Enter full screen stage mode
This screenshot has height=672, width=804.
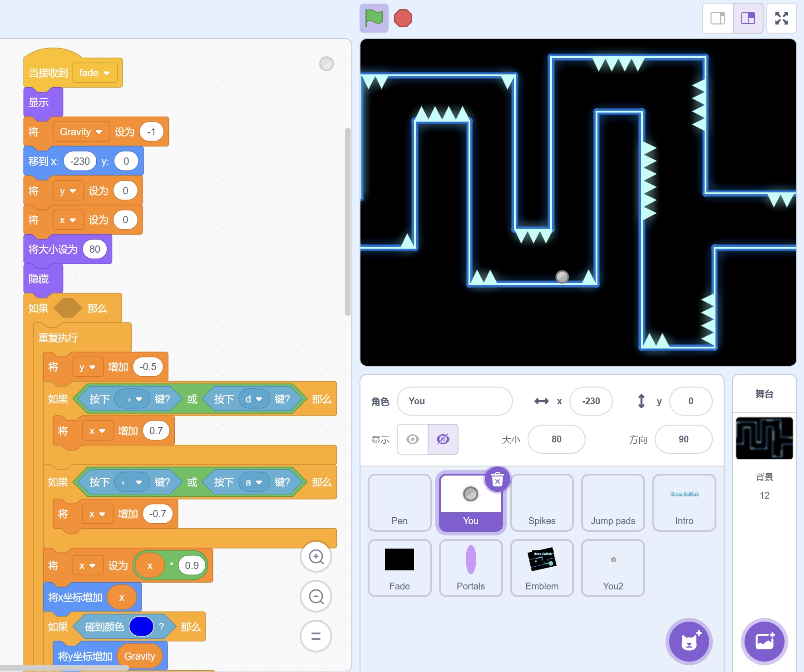pyautogui.click(x=781, y=18)
